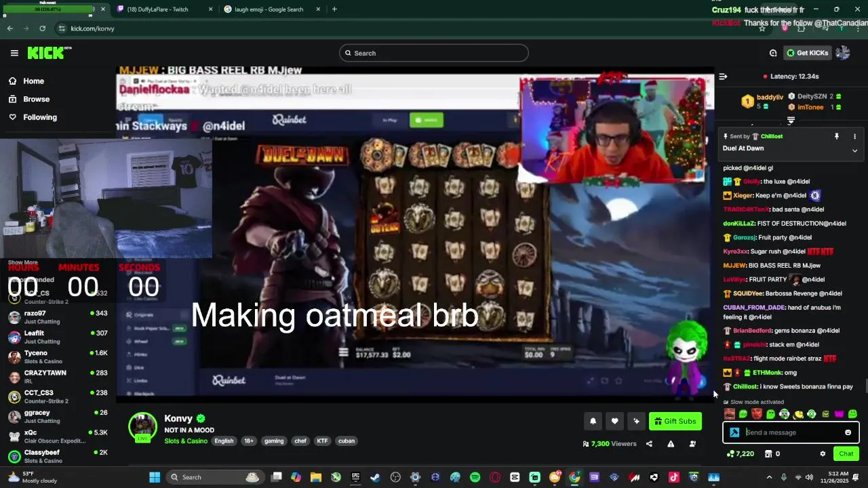This screenshot has width=868, height=488.
Task: Click the hammer icon in message box
Action: 734,432
